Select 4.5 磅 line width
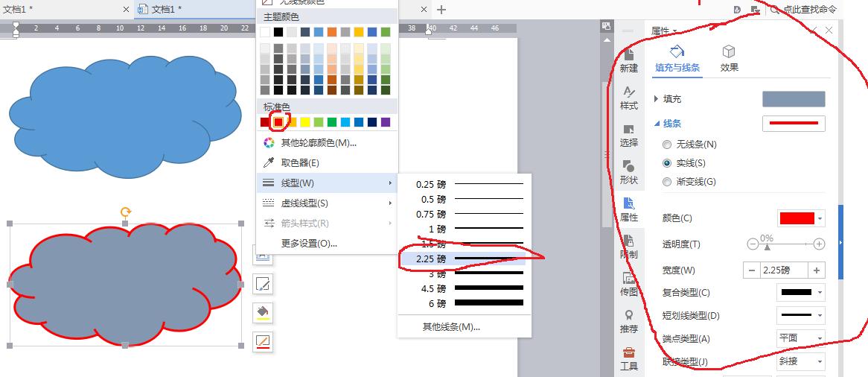The image size is (868, 377). 464,288
